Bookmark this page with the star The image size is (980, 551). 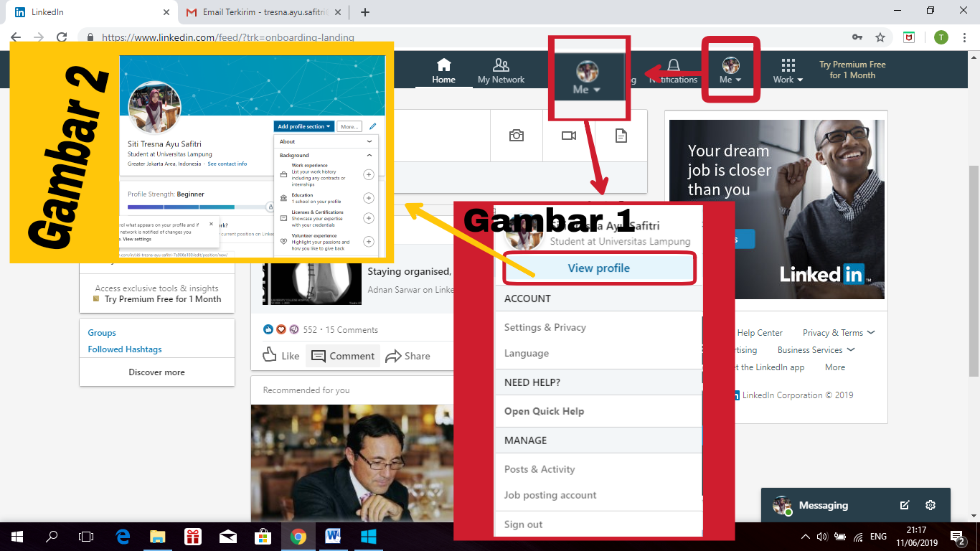coord(880,37)
